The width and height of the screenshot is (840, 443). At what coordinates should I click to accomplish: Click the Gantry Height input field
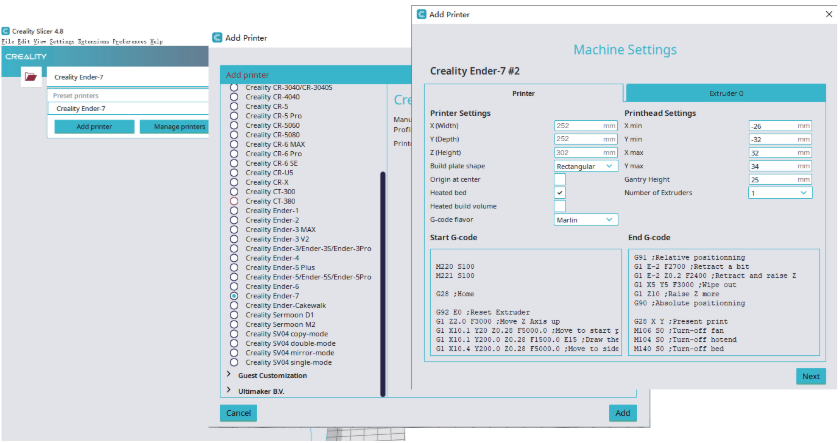tap(780, 179)
